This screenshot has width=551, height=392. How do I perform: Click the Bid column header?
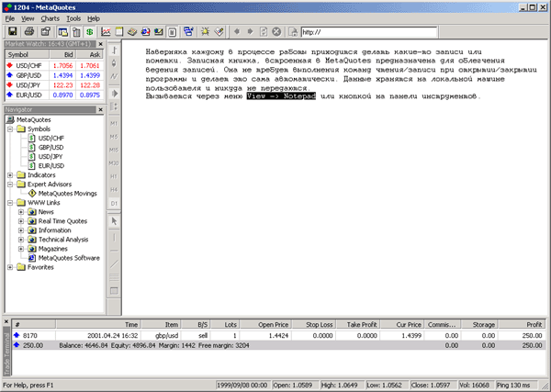click(62, 54)
